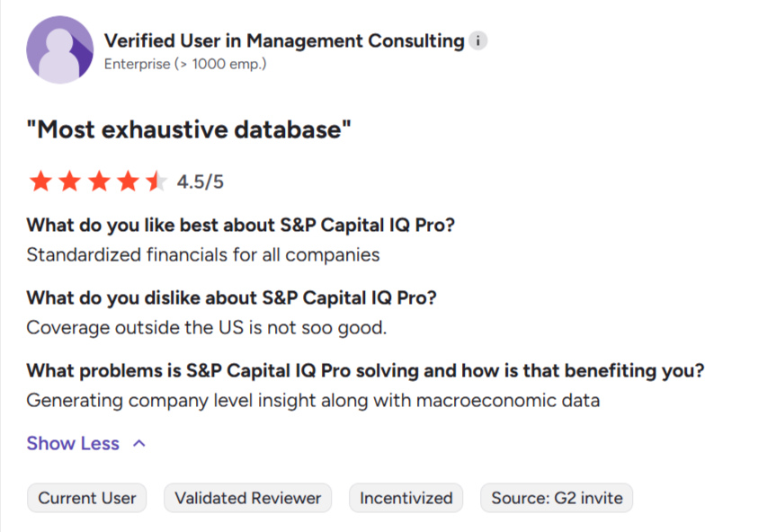
Task: Click the Validated Reviewer badge
Action: 247,498
